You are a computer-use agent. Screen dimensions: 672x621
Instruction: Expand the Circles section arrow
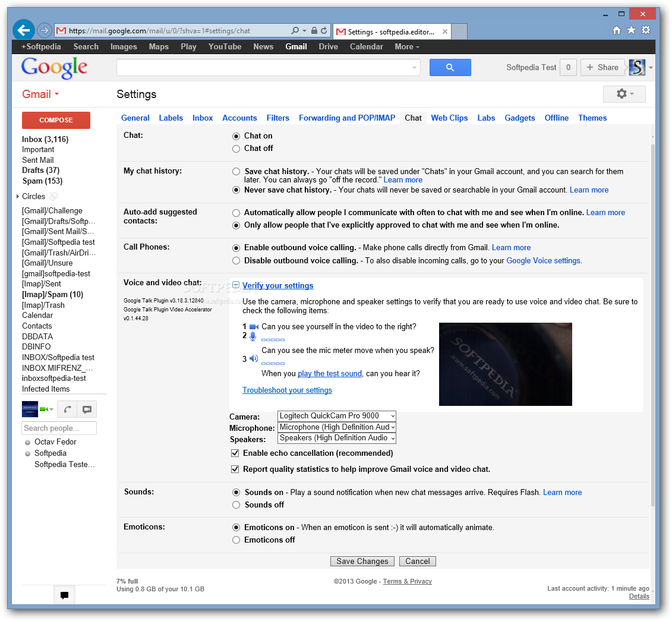18,196
